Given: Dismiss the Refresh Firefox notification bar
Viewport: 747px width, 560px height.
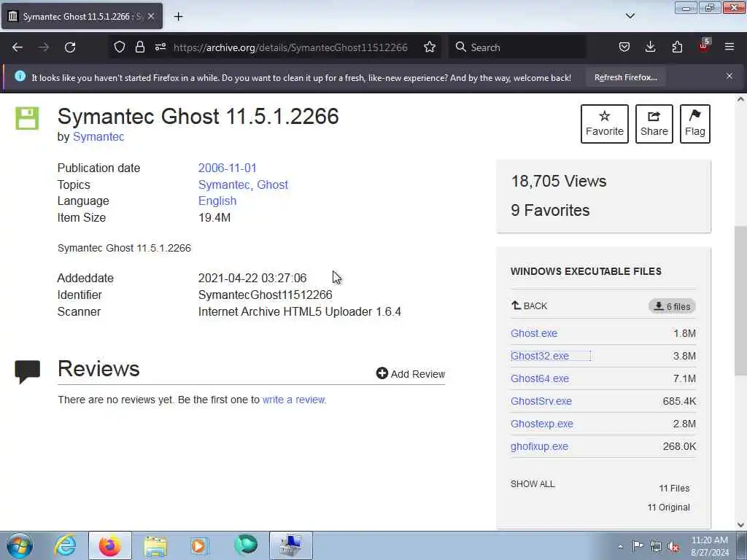Looking at the screenshot, I should [x=729, y=76].
